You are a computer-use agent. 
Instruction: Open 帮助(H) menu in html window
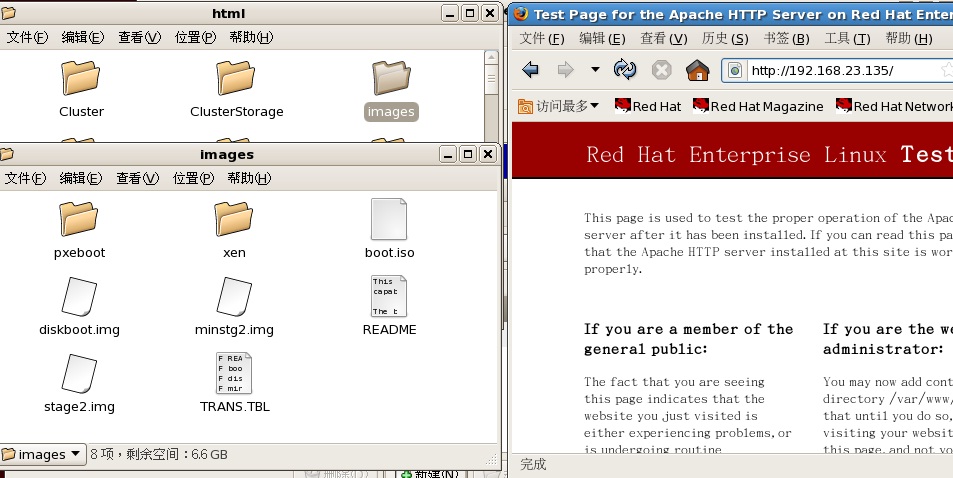(251, 37)
